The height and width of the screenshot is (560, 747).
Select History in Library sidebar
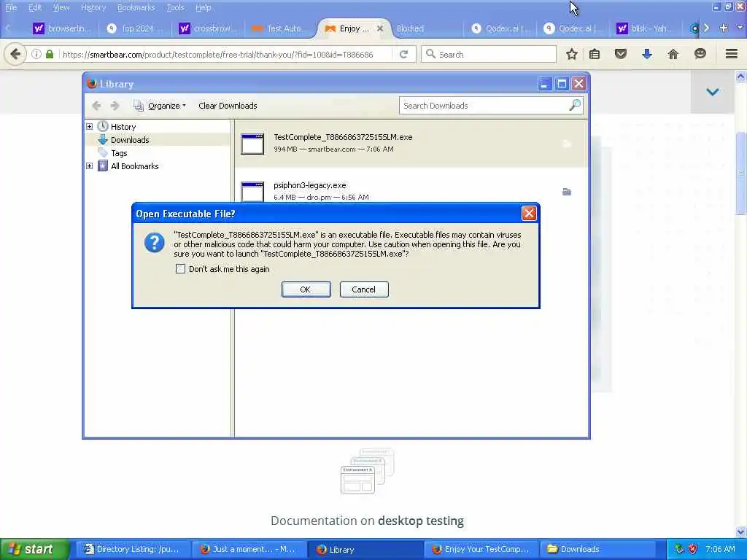123,127
